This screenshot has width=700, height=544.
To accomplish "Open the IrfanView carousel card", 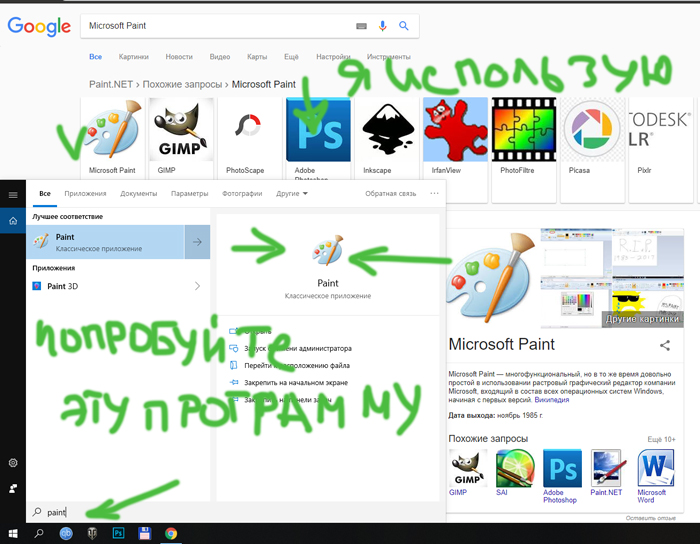I will pyautogui.click(x=455, y=150).
